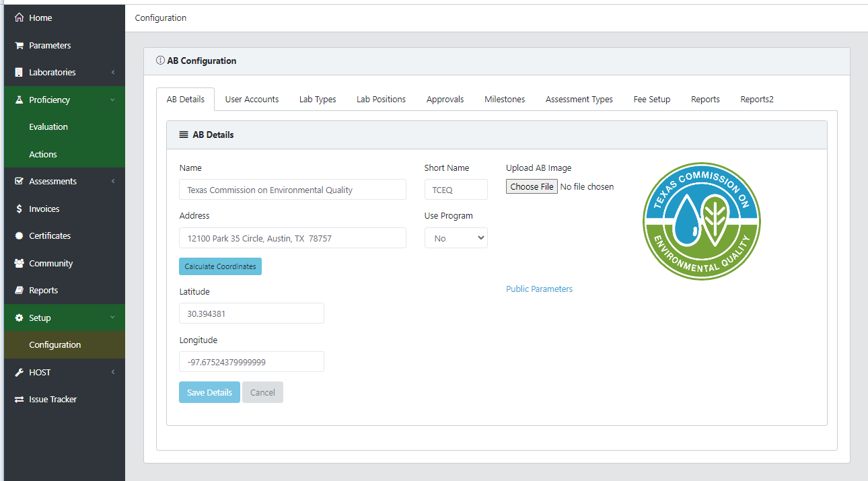The height and width of the screenshot is (481, 868).
Task: Click the Save Details button
Action: [209, 392]
